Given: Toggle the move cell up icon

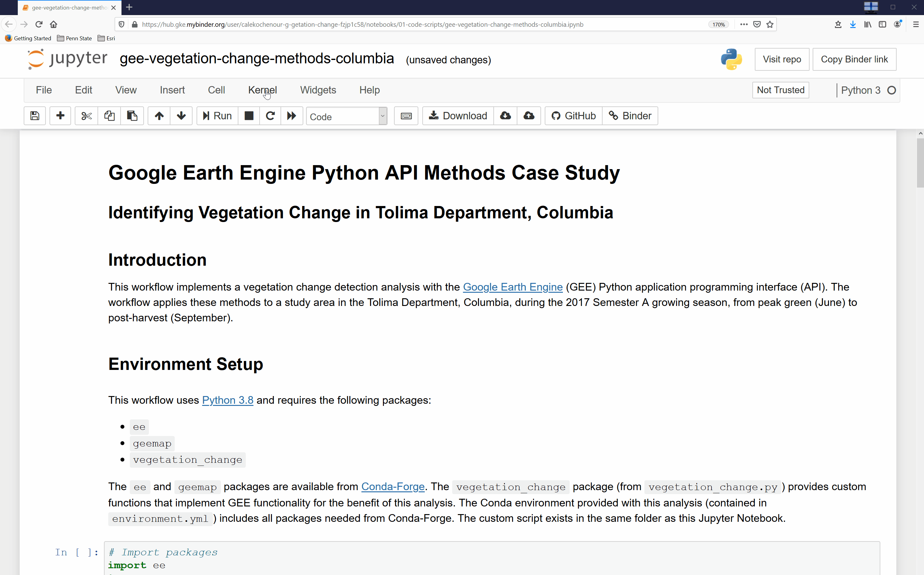Looking at the screenshot, I should click(158, 116).
